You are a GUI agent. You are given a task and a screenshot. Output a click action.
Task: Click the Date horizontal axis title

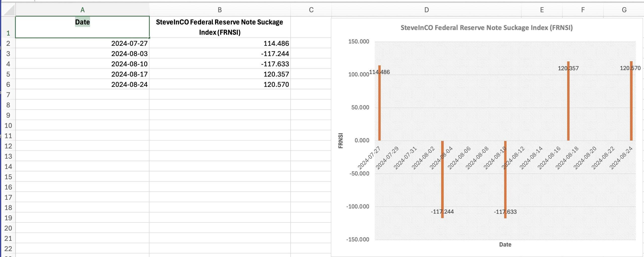[505, 244]
